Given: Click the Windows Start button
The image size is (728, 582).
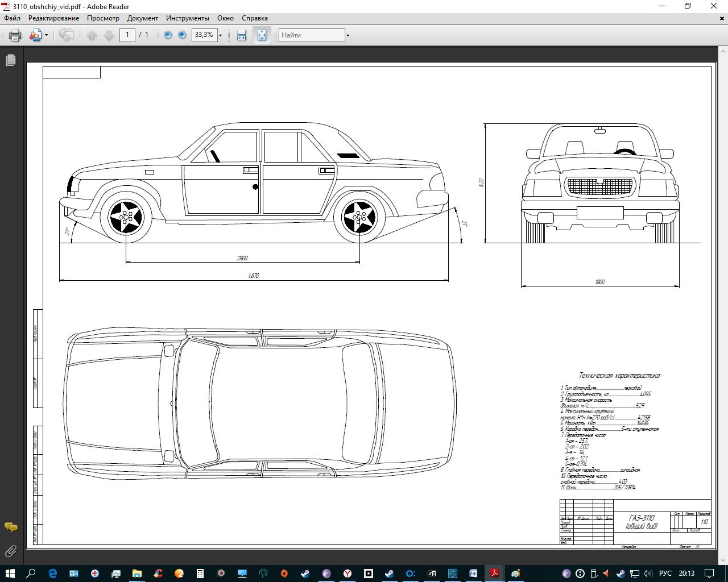Looking at the screenshot, I should 10,573.
